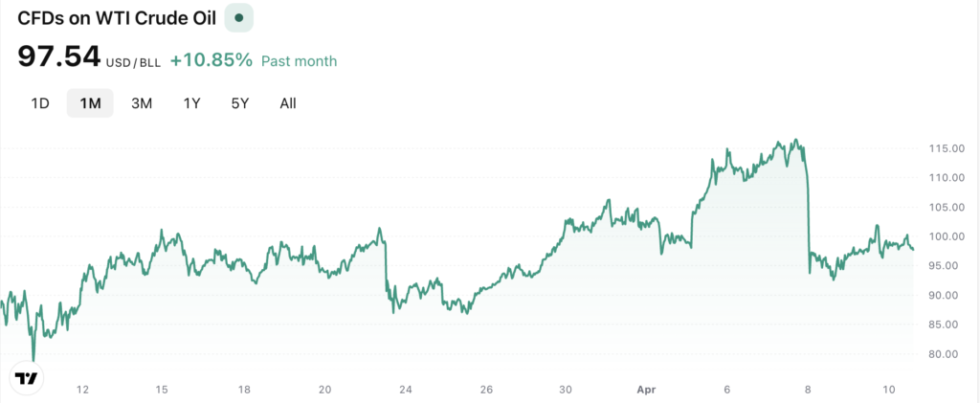Click the Past month label

tap(299, 61)
